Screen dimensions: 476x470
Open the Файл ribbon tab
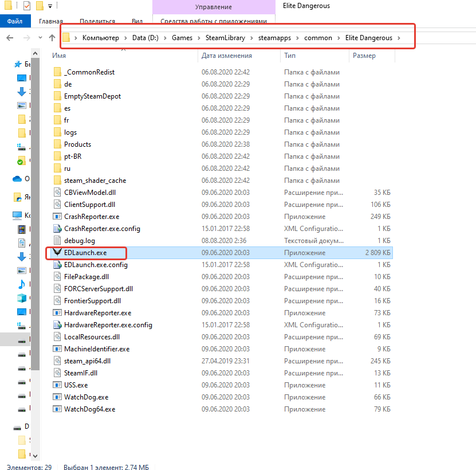click(x=15, y=21)
